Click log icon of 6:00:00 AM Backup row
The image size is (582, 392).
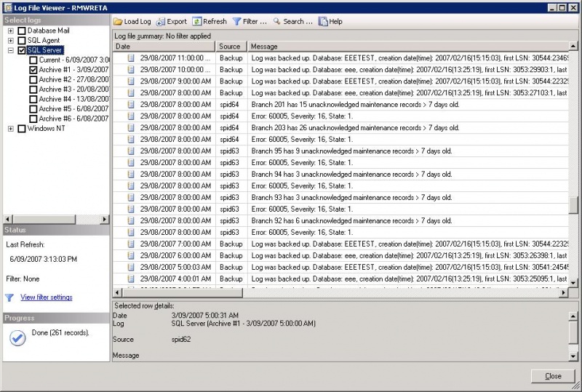point(131,255)
